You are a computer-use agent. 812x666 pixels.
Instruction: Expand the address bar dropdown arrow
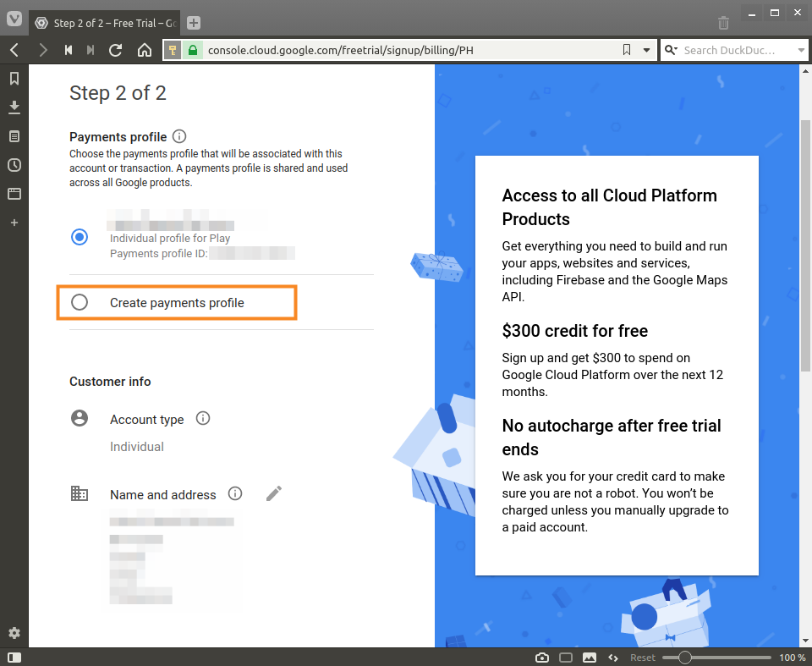[x=646, y=50]
